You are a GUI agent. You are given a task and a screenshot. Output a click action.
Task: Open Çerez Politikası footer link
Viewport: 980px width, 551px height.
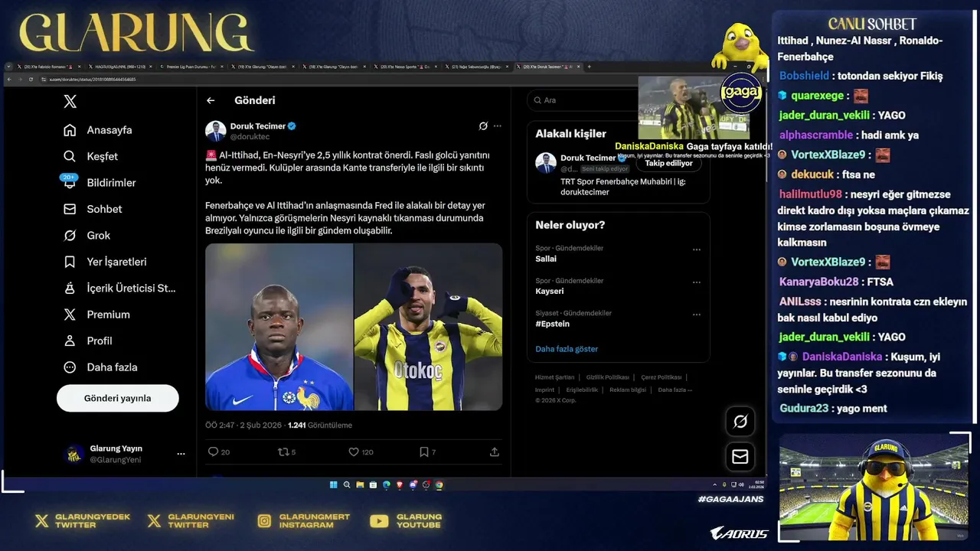point(661,377)
